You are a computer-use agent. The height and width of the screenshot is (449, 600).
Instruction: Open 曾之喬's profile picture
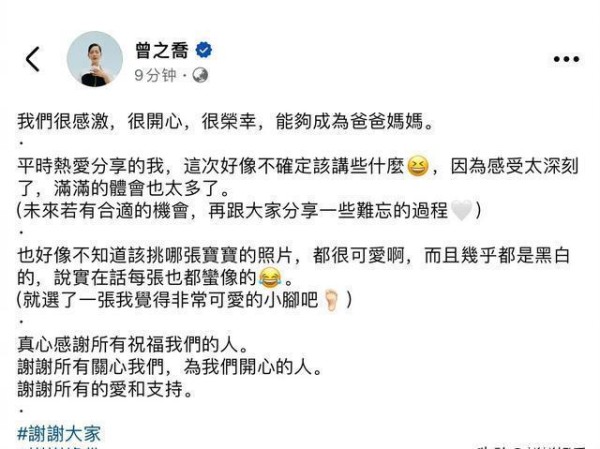click(x=95, y=59)
